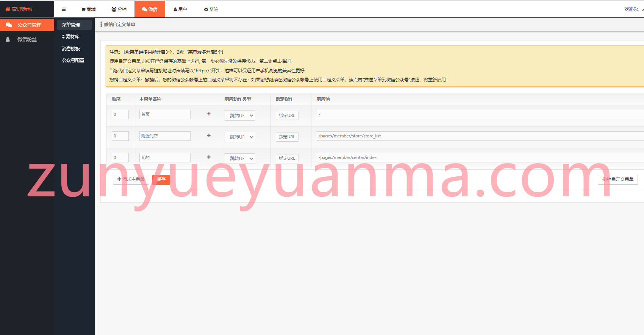Click 绑定URL button in 附近门店 row
644x335 pixels.
(x=287, y=137)
